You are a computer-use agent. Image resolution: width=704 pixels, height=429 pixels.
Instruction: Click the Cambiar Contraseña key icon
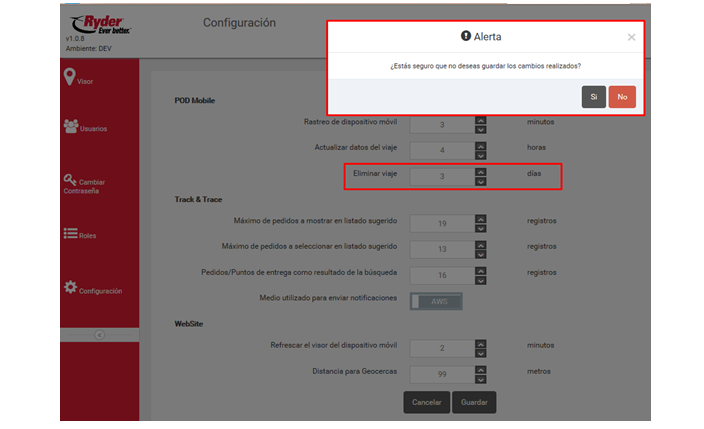click(x=70, y=180)
